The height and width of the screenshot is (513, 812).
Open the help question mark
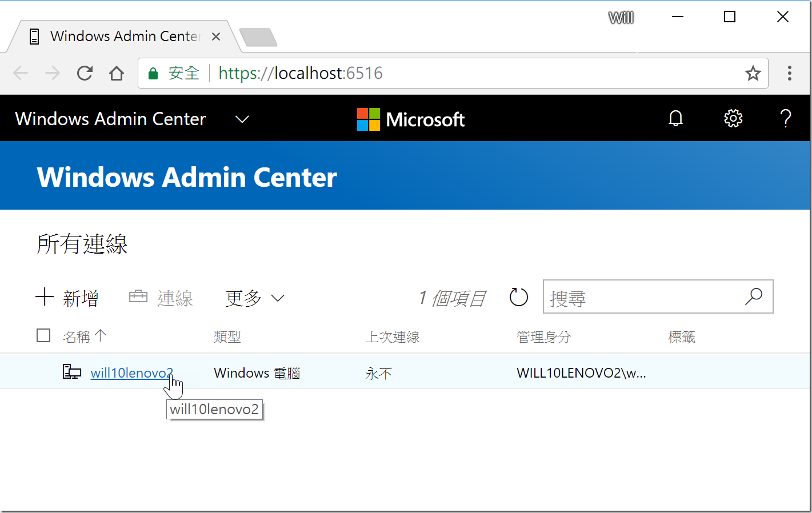pyautogui.click(x=786, y=118)
